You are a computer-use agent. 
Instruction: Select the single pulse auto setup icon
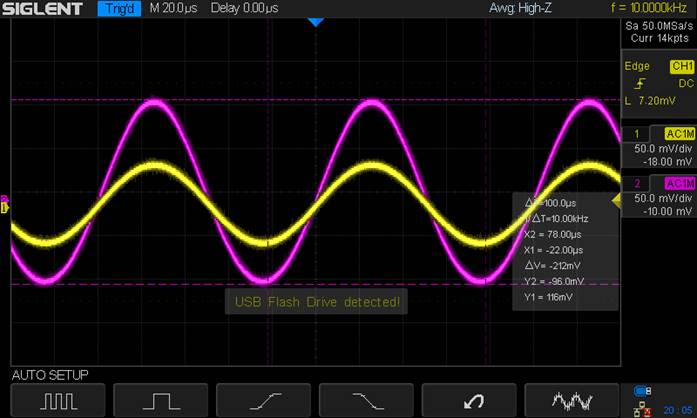[161, 400]
